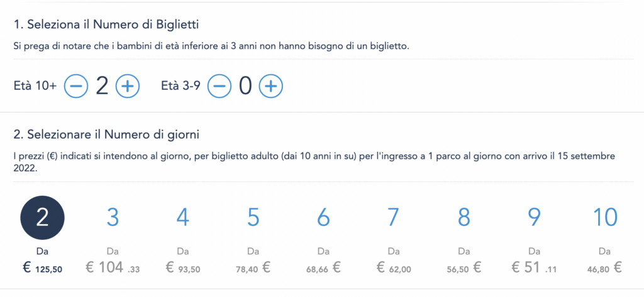The height and width of the screenshot is (297, 644).
Task: Click the 78,40 € price label
Action: point(253,268)
